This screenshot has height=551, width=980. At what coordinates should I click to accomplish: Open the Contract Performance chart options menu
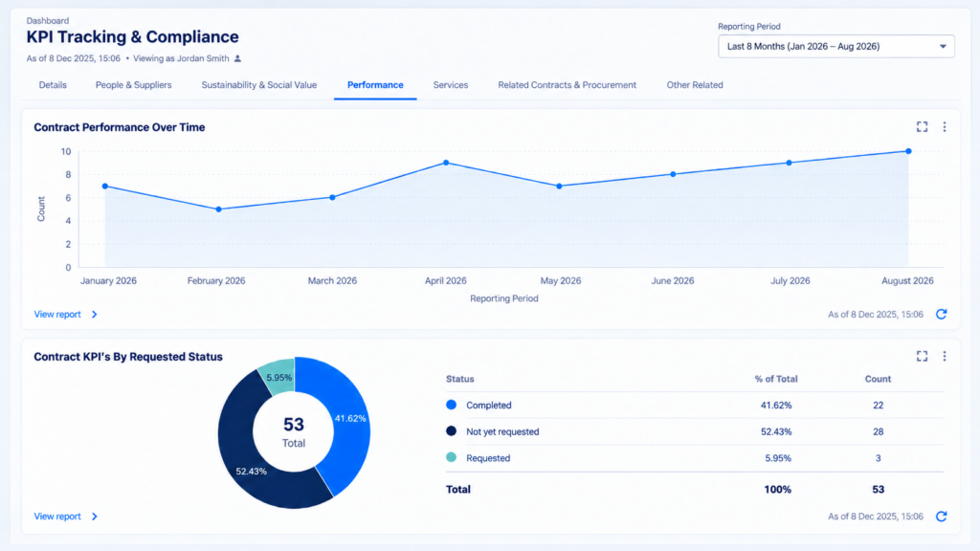coord(945,127)
